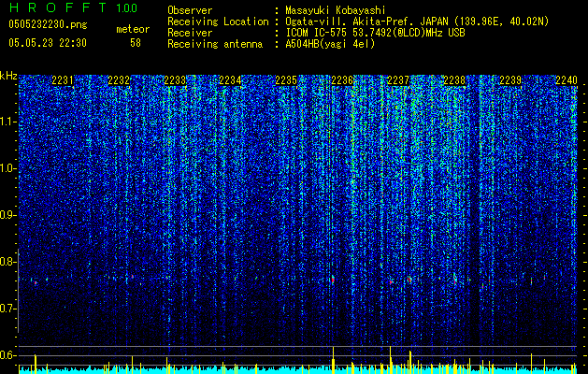Click the 2237 time marker
588x374 pixels.
398,80
